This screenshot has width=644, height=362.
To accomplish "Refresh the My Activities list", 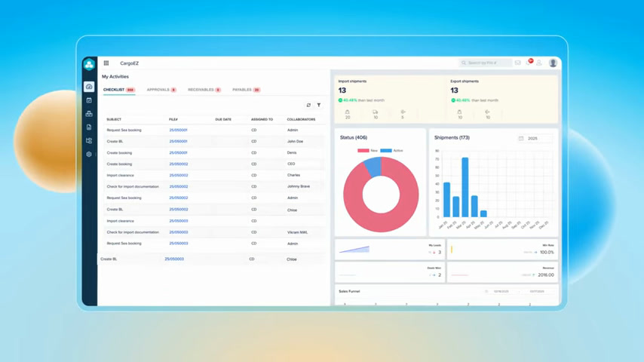I will pos(308,105).
